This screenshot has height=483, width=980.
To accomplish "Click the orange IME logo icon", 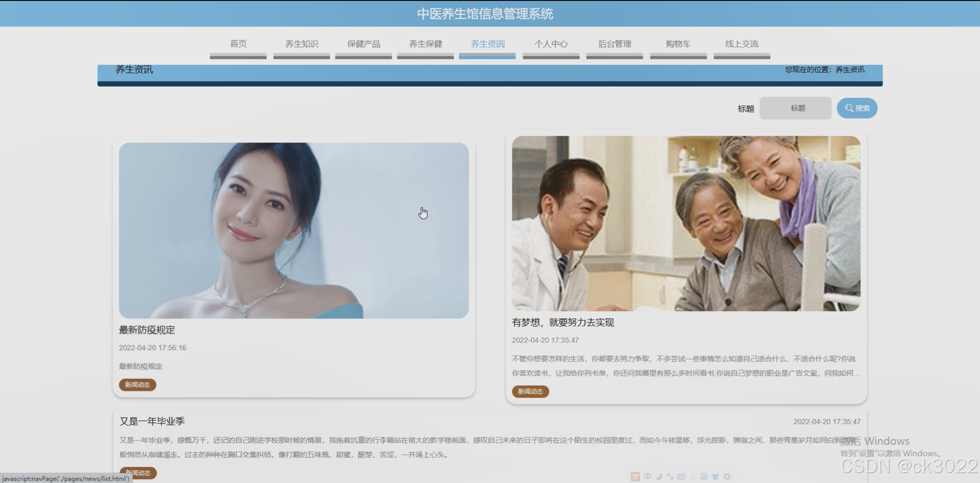I will 635,477.
